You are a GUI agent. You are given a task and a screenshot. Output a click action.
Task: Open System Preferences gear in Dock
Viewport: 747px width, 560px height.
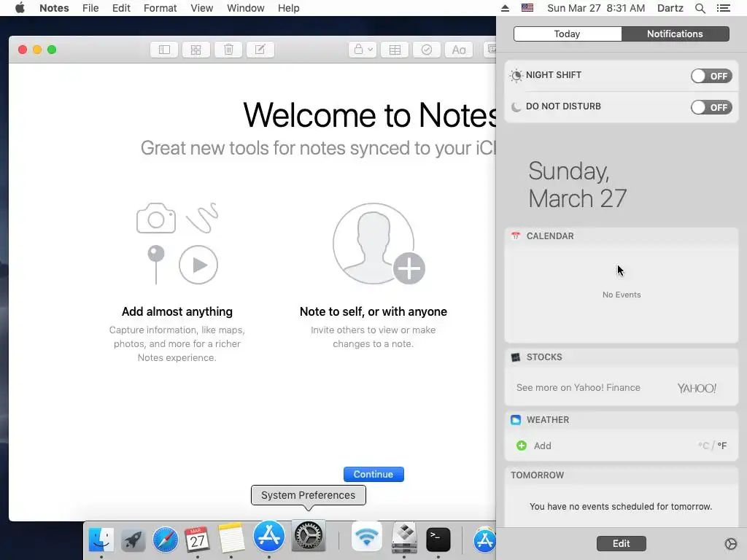click(309, 536)
